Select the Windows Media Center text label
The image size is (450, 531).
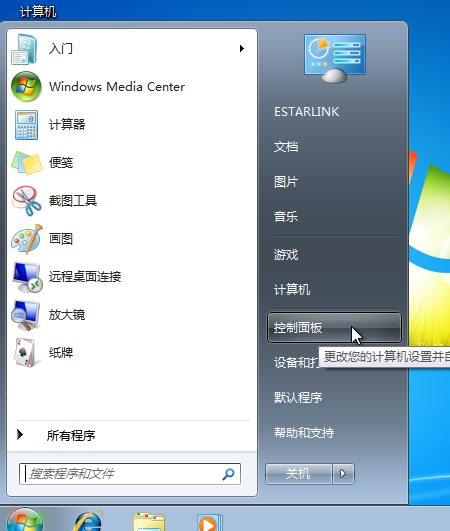117,87
